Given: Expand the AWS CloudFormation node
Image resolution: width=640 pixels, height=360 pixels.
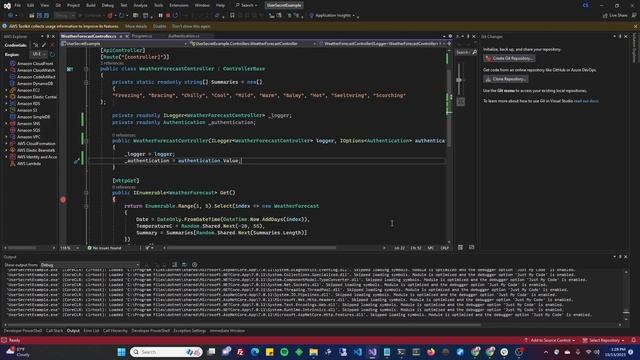Looking at the screenshot, I should [6, 143].
